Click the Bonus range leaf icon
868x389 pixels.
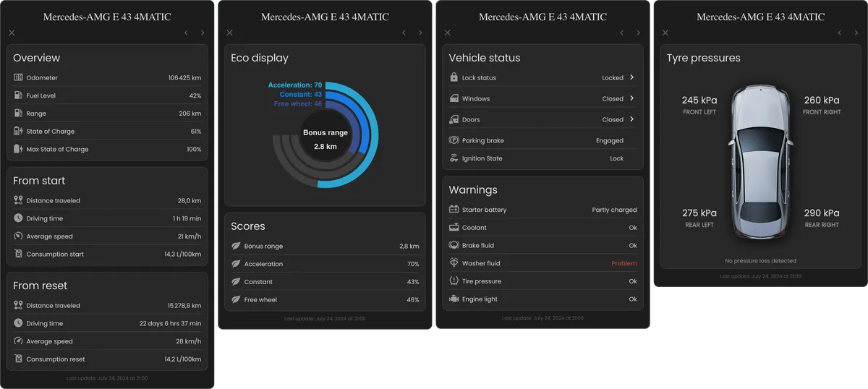236,246
